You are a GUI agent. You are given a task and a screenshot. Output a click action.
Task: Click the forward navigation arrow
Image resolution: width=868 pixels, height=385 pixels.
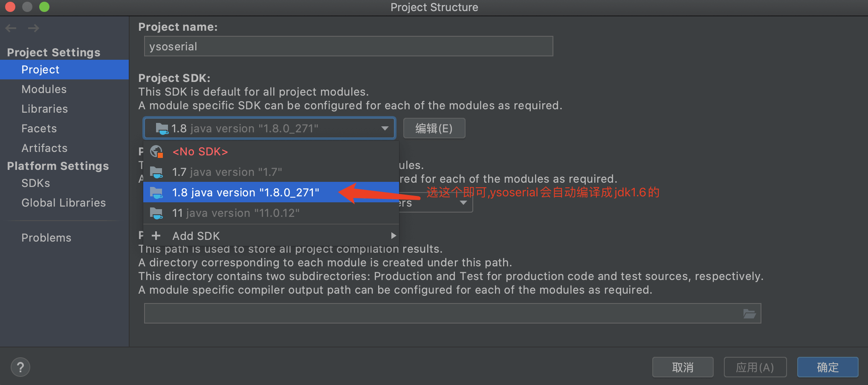click(33, 28)
